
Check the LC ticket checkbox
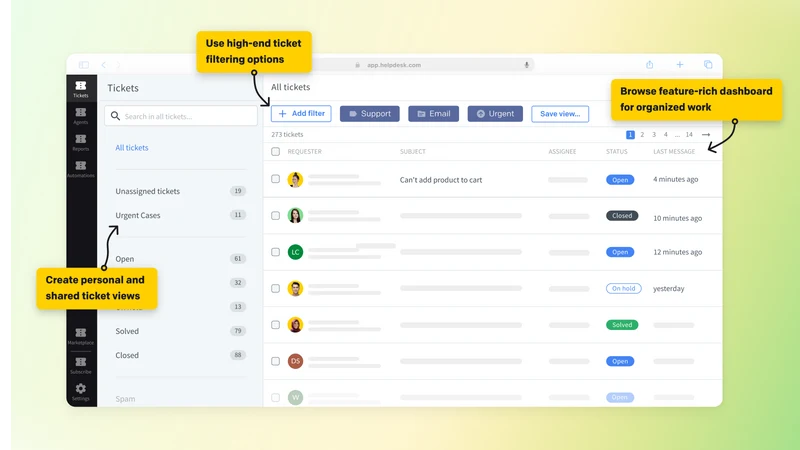click(x=276, y=252)
